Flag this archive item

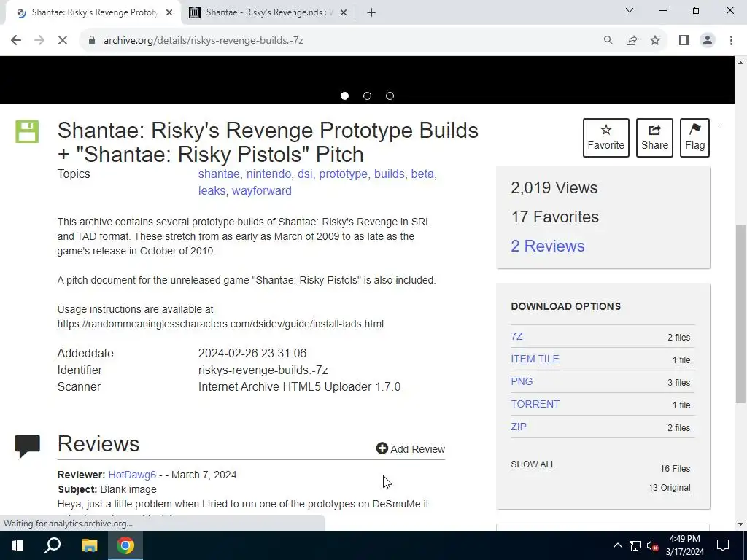click(x=694, y=138)
